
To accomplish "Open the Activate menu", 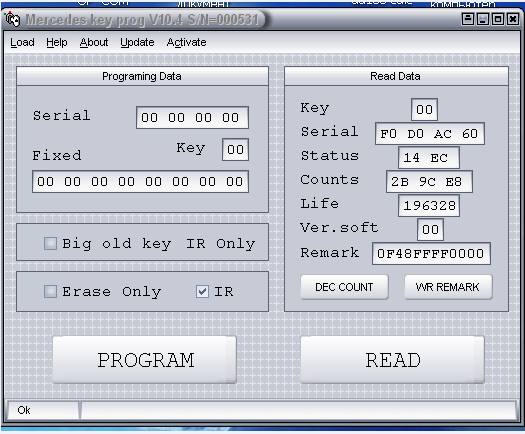I will (186, 42).
